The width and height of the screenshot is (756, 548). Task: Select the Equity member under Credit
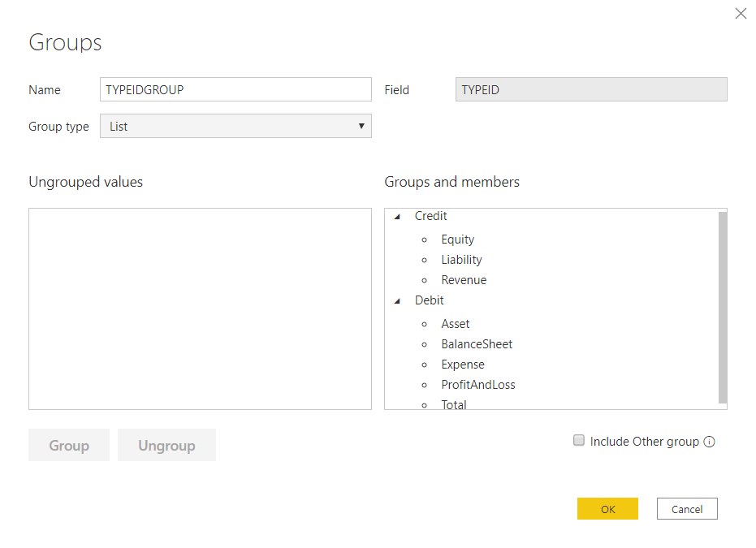(x=457, y=239)
